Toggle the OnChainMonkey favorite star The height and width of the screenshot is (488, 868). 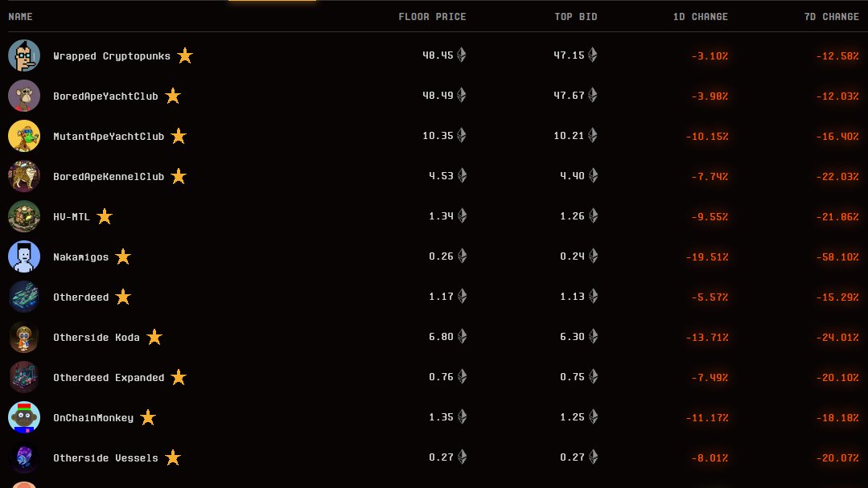click(148, 417)
